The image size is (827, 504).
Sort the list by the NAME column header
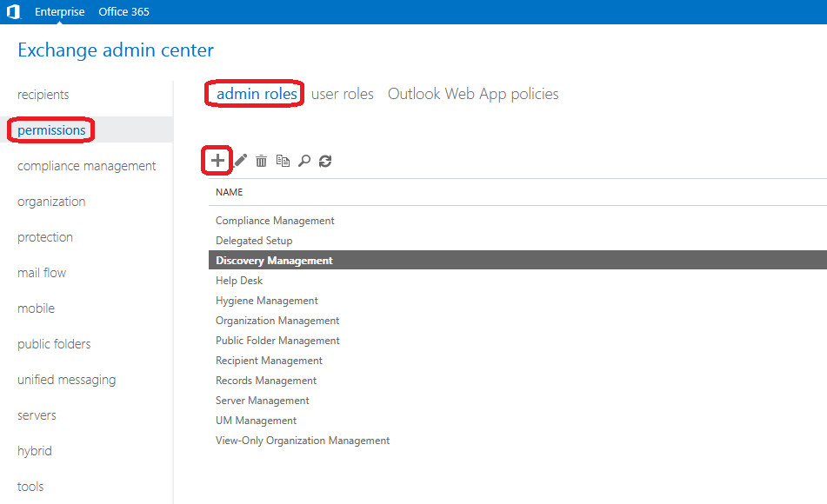click(x=230, y=192)
